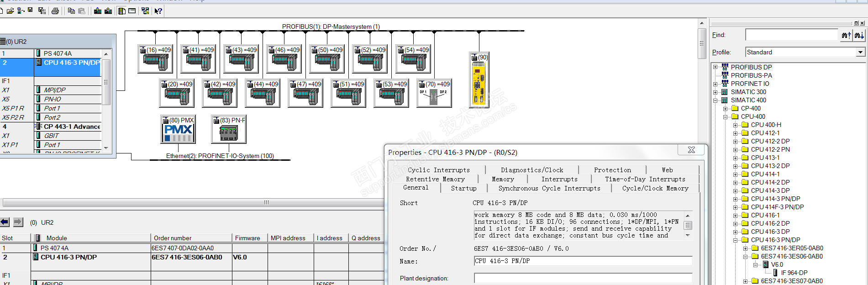Screen dimensions: 868x285
Task: Download configuration to module icon
Action: pos(98,11)
